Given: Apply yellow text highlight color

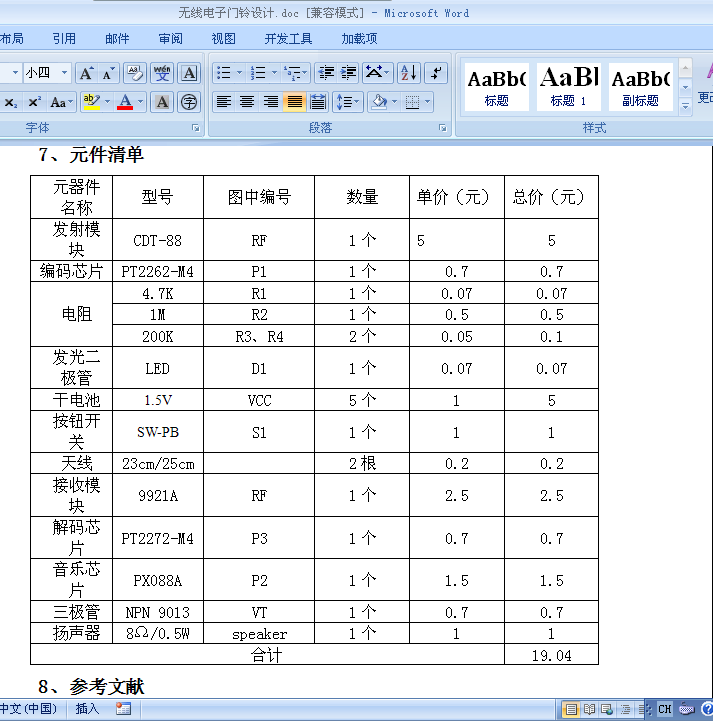Looking at the screenshot, I should click(91, 102).
